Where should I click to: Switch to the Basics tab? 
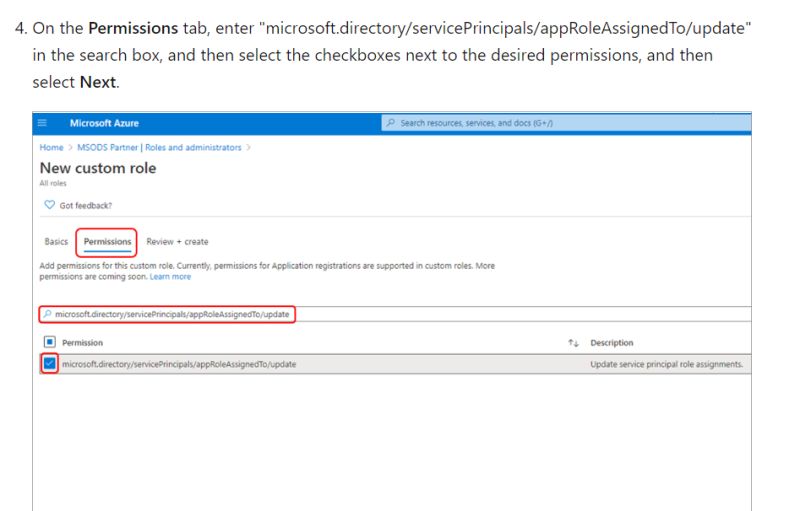coord(56,242)
